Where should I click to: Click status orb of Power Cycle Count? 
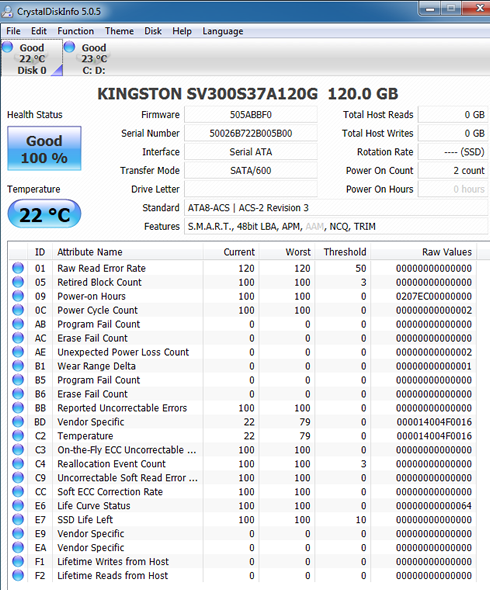click(18, 310)
